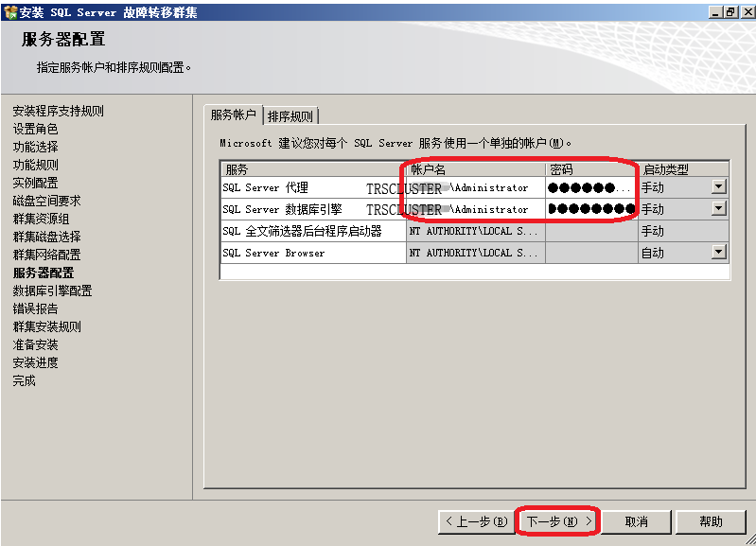Select 安装进度 step in sidebar
The height and width of the screenshot is (546, 756).
(36, 362)
